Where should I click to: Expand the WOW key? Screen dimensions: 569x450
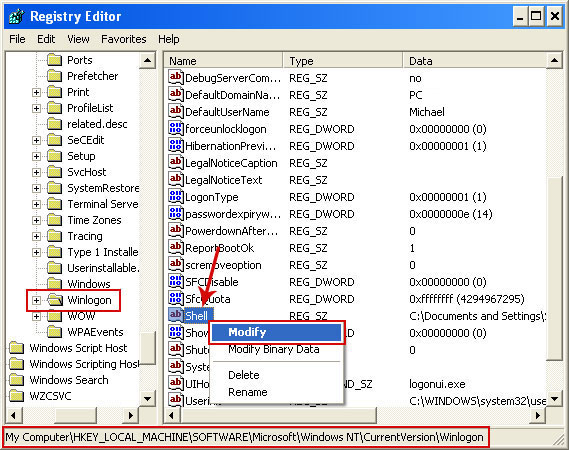pos(36,316)
